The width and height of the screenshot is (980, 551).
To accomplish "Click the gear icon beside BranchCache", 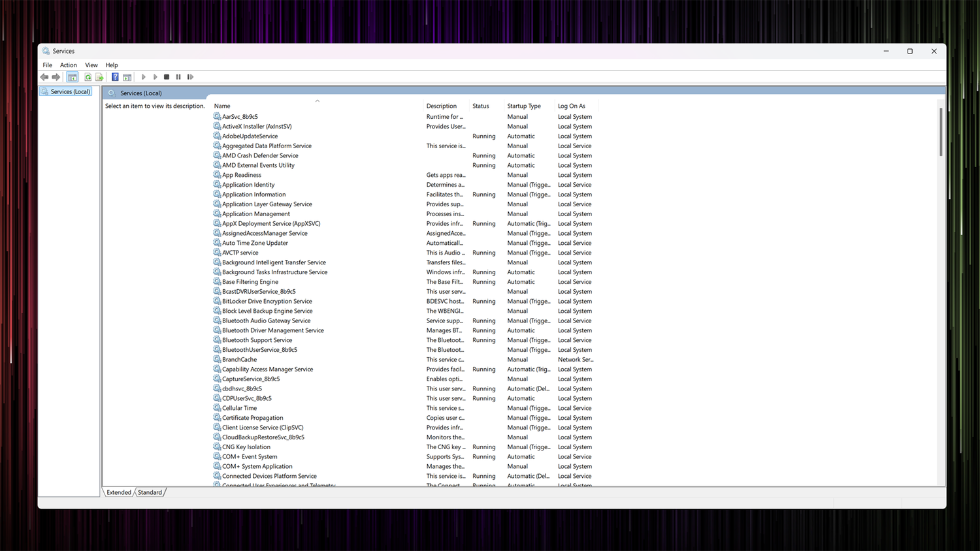I will (217, 359).
